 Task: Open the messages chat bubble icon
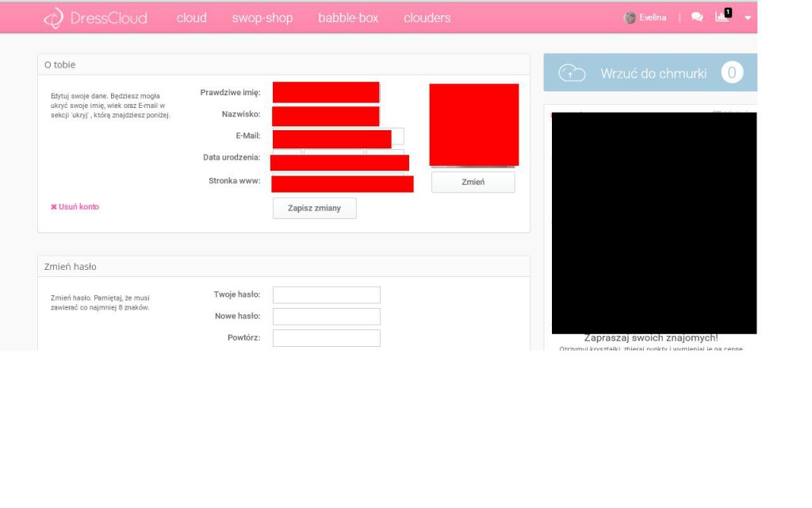coord(697,17)
